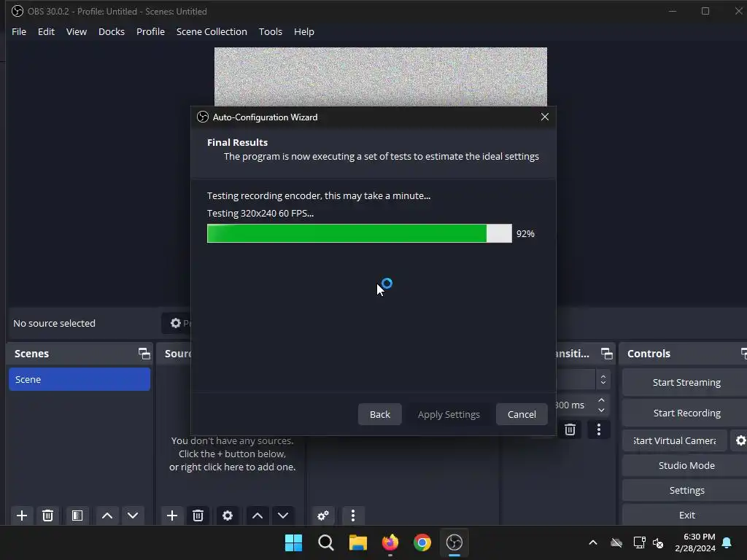747x560 pixels.
Task: Open the File menu
Action: pos(19,32)
